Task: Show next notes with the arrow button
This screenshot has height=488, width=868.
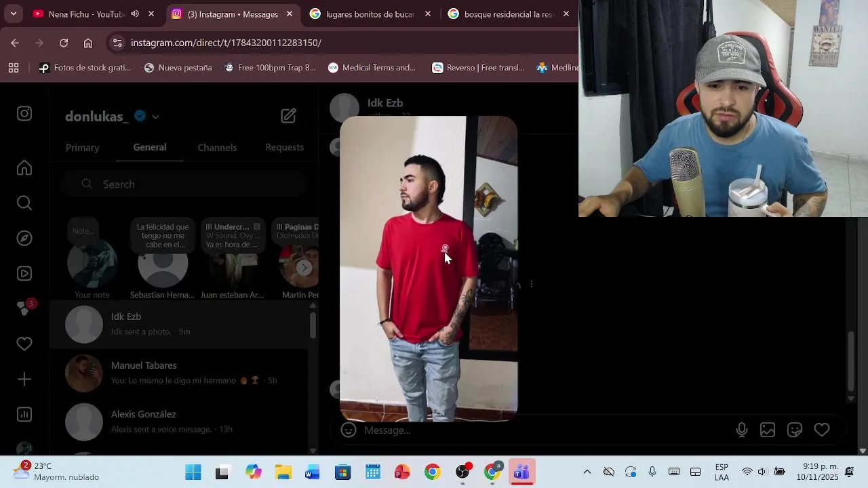Action: tap(304, 268)
